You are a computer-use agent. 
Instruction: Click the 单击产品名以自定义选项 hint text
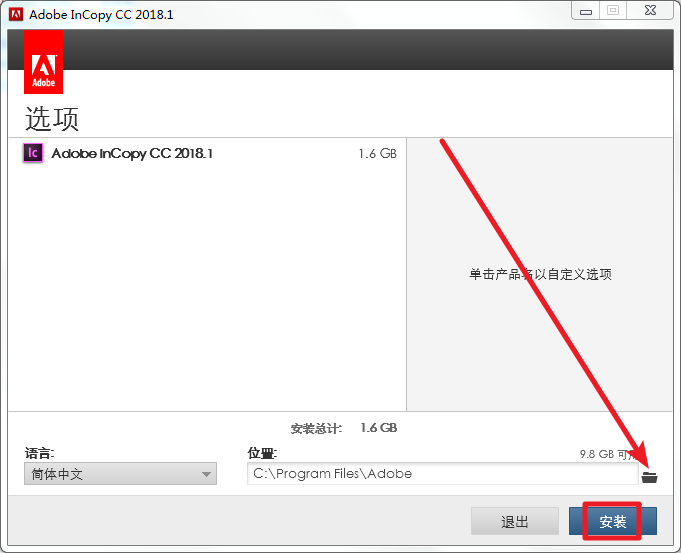(540, 274)
